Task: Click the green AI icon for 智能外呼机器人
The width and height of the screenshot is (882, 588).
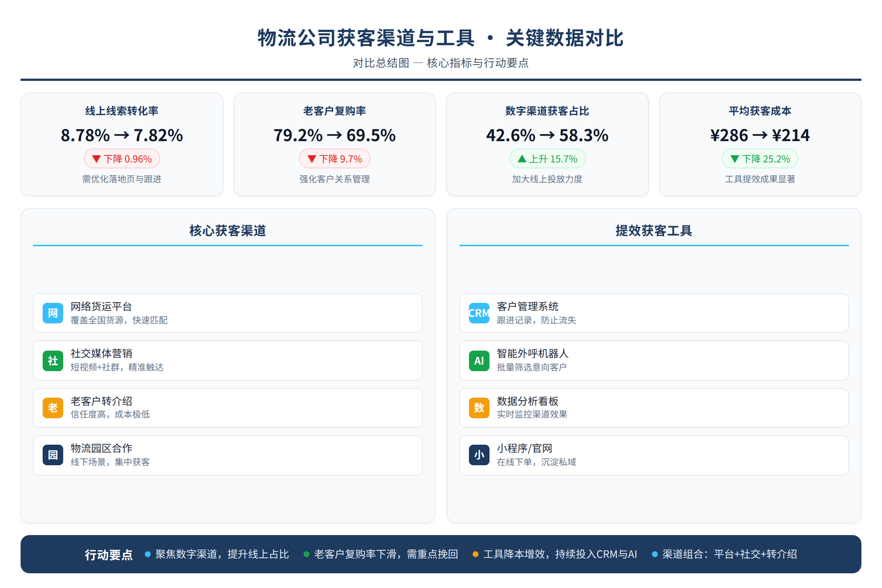Action: pyautogui.click(x=479, y=361)
